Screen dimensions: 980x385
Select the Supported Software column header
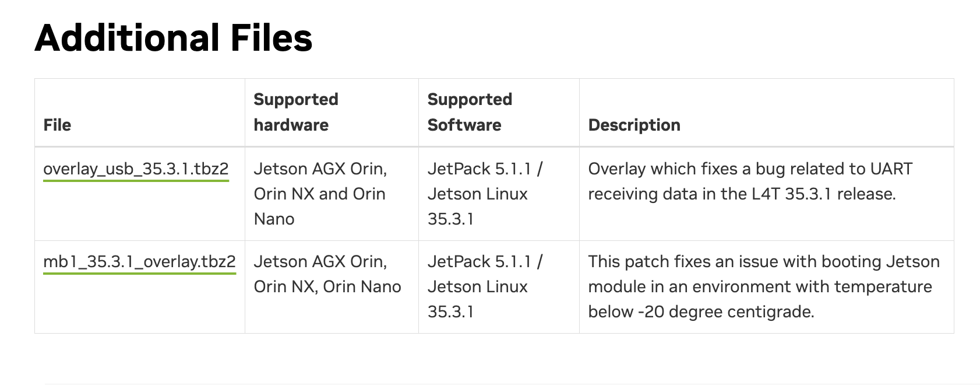coord(469,112)
